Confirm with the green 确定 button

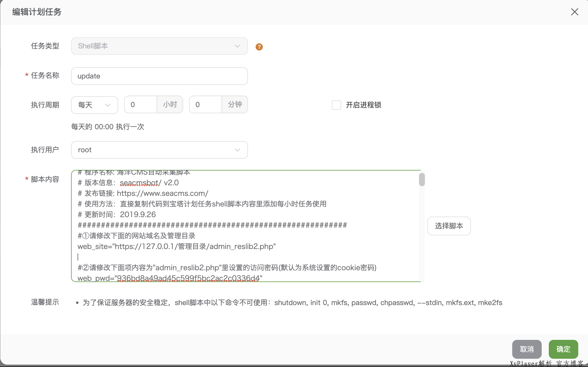pyautogui.click(x=563, y=349)
